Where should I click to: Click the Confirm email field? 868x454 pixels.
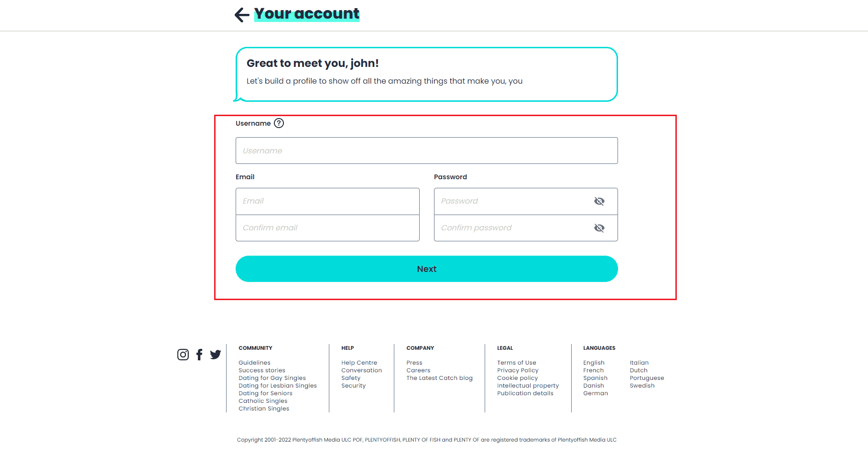tap(327, 228)
